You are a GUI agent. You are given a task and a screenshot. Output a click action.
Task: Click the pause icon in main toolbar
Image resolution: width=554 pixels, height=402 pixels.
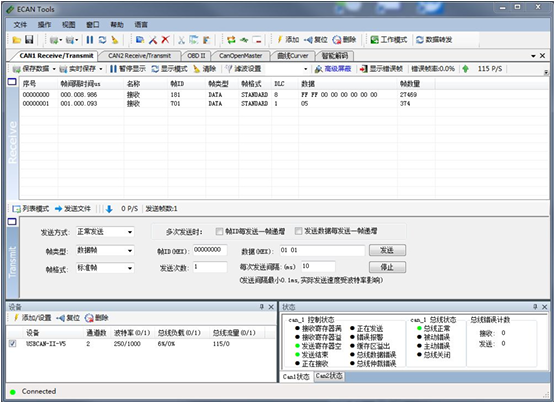coord(90,40)
